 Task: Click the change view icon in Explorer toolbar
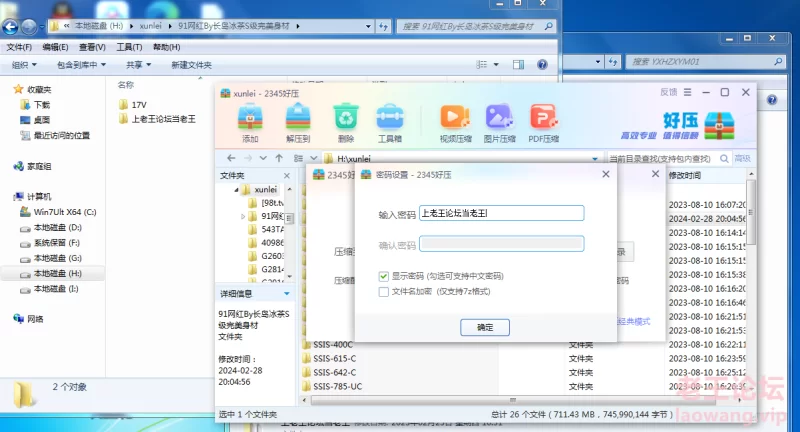pyautogui.click(x=481, y=64)
